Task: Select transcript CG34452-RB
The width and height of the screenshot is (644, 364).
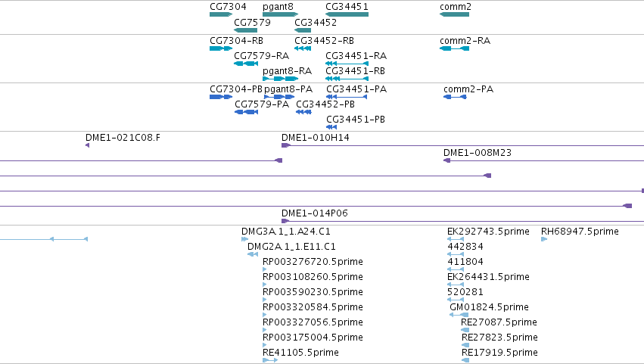Action: pyautogui.click(x=303, y=48)
